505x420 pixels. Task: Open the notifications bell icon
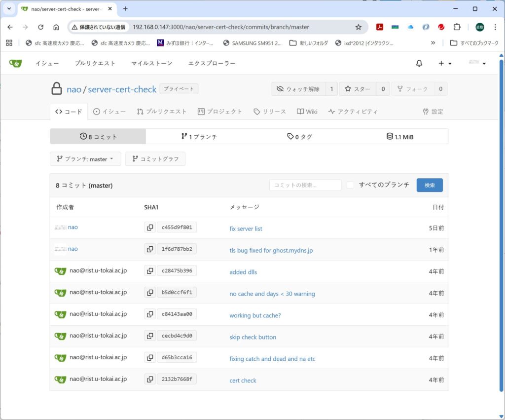pyautogui.click(x=419, y=63)
